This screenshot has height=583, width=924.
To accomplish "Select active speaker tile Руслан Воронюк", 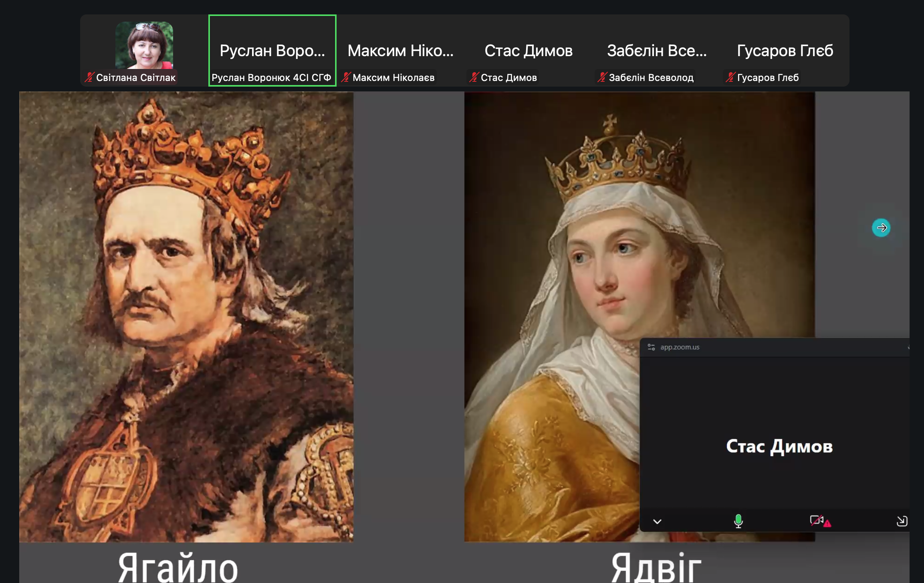I will [272, 51].
